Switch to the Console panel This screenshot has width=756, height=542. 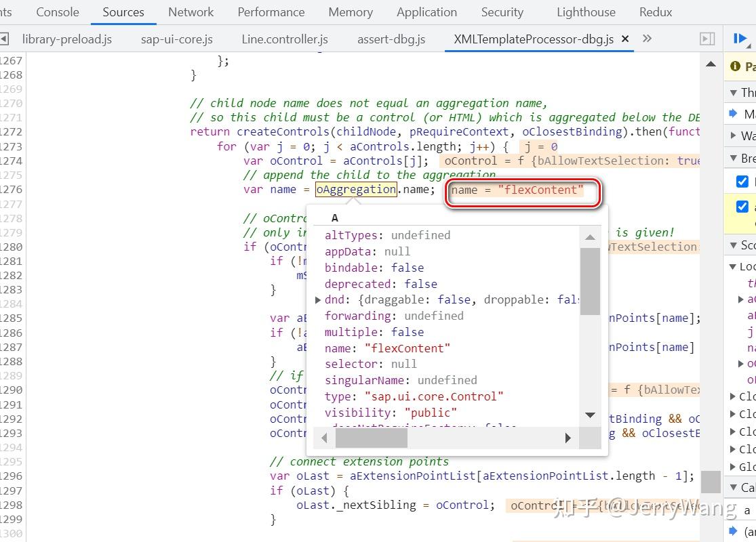coord(57,12)
